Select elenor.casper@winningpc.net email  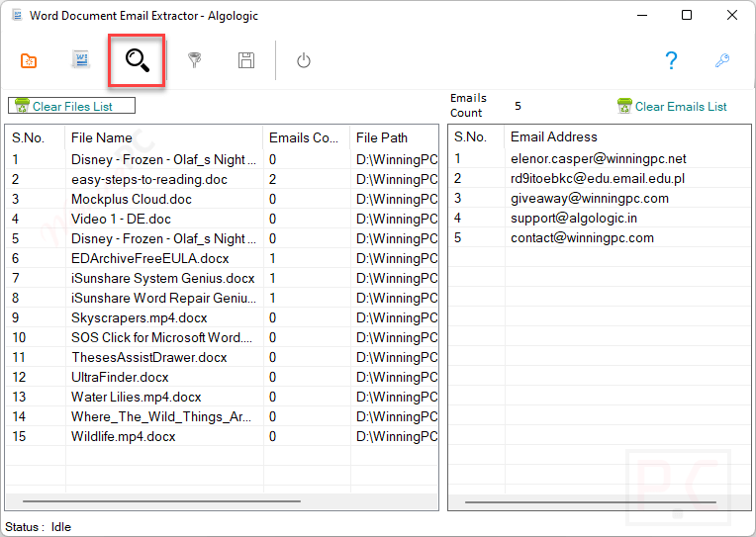coord(599,158)
